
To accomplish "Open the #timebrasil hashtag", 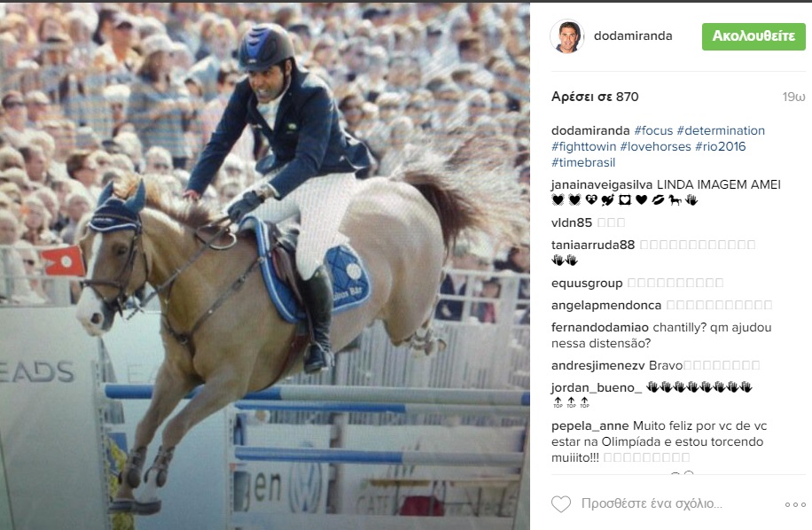I will 583,162.
